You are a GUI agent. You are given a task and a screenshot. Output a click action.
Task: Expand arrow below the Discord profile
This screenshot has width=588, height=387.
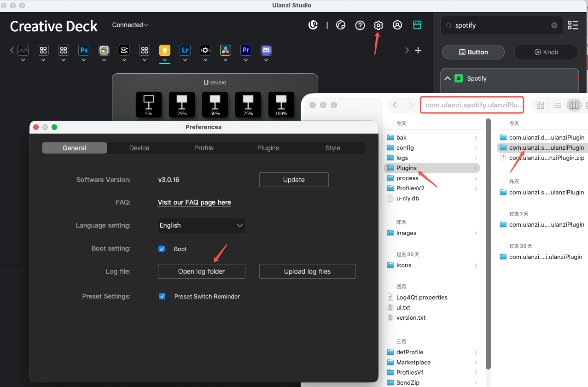pyautogui.click(x=266, y=60)
